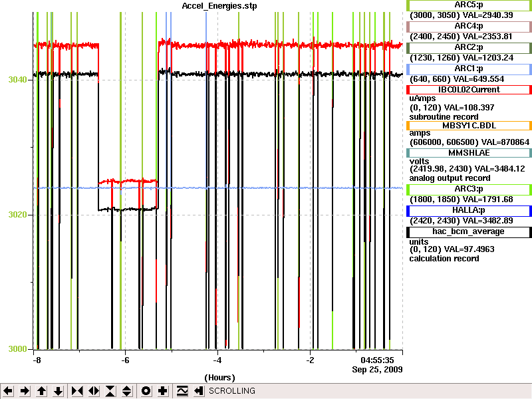Click the plus icon in the toolbar
The width and height of the screenshot is (532, 399).
click(162, 391)
